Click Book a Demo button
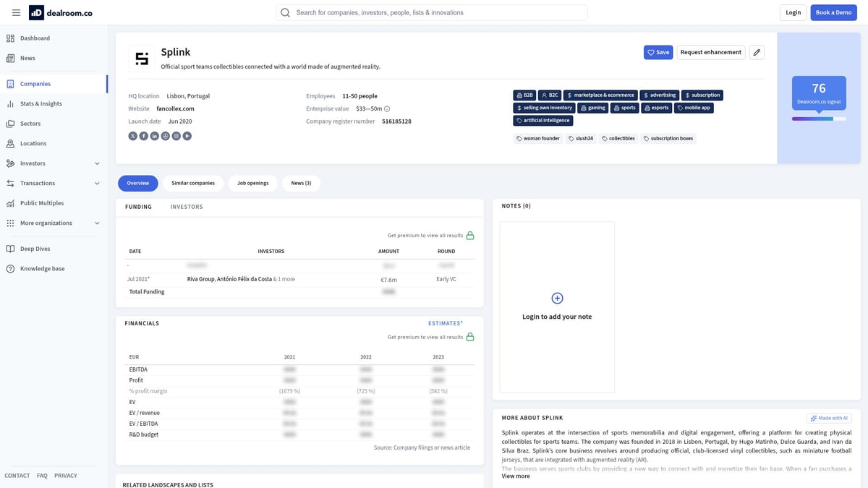Image resolution: width=868 pixels, height=488 pixels. pos(833,12)
